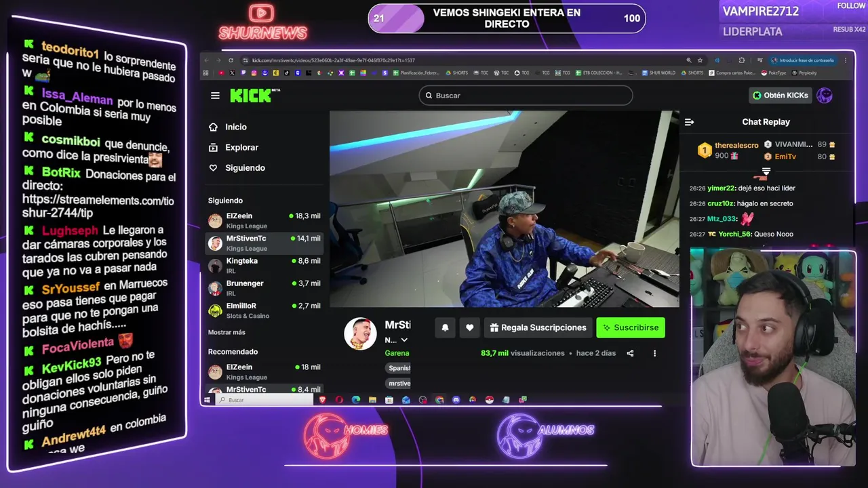Open the Perplexity bookmark
This screenshot has width=868, height=488.
(804, 73)
